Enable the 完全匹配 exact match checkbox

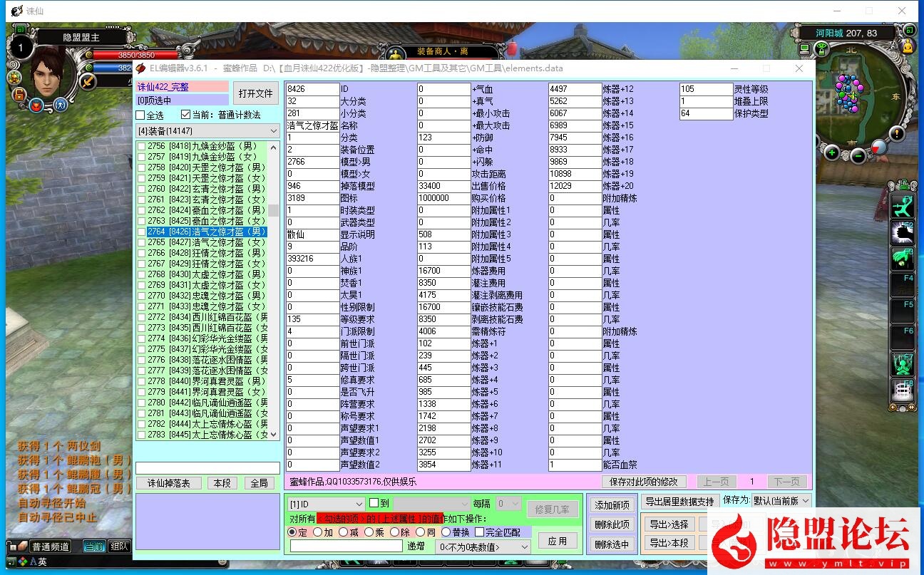[480, 532]
